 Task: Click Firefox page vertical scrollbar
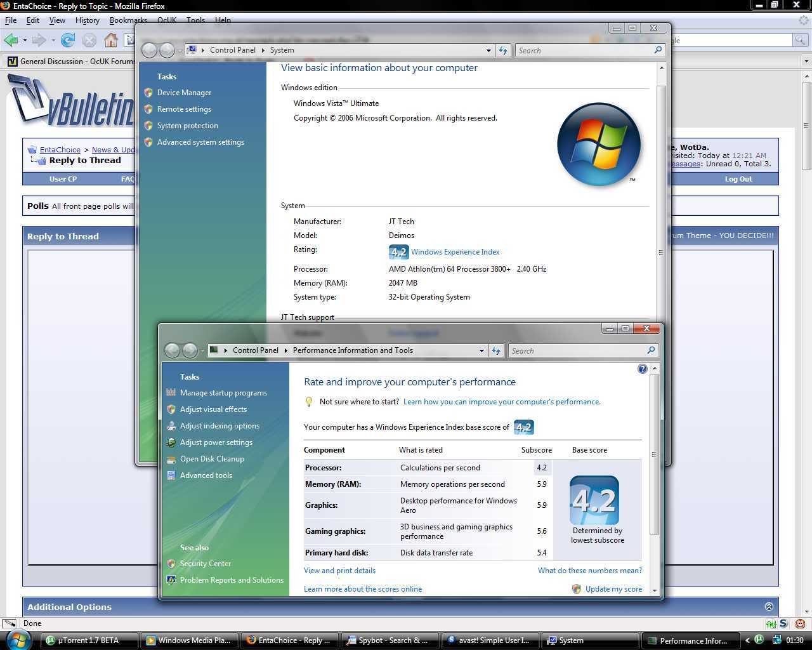(806, 343)
